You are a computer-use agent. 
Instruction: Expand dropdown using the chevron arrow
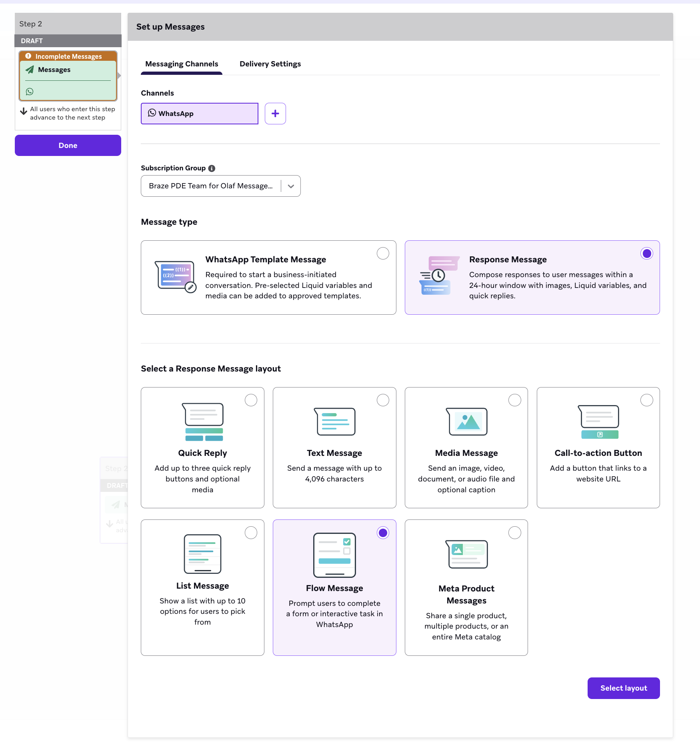pyautogui.click(x=291, y=186)
